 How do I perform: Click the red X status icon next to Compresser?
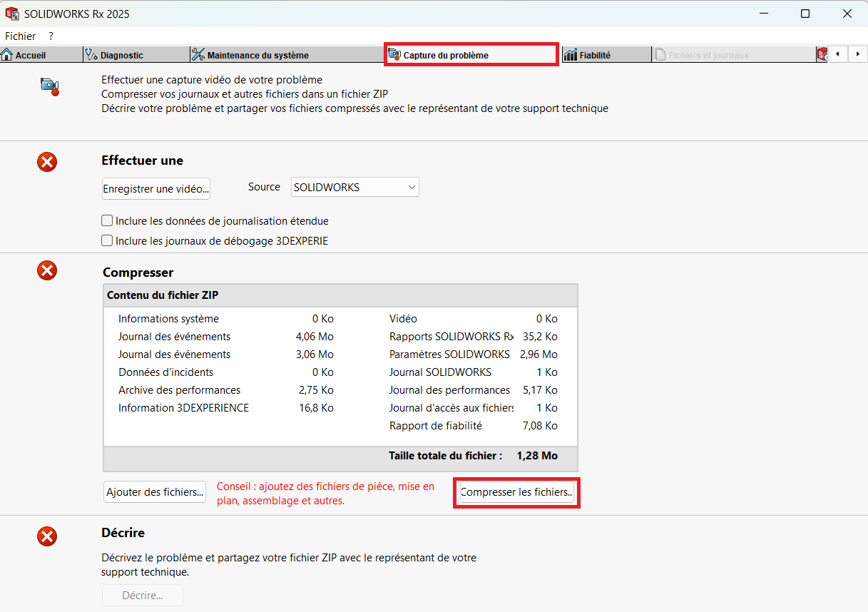pyautogui.click(x=47, y=271)
